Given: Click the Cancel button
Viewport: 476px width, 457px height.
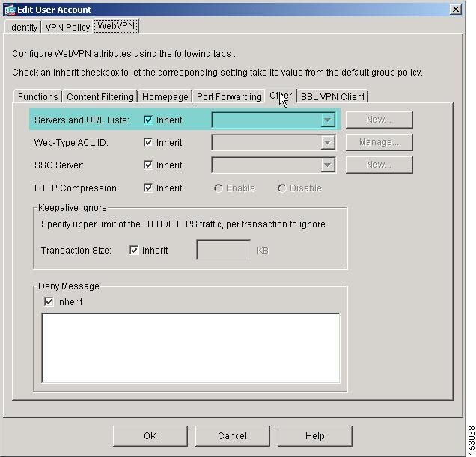Looking at the screenshot, I should pyautogui.click(x=233, y=436).
